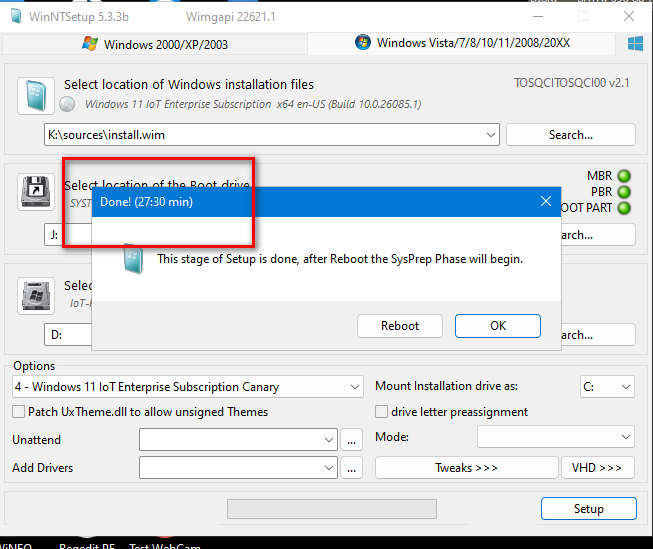Click the Windows logo icon at top right
Image resolution: width=653 pixels, height=549 pixels.
pyautogui.click(x=635, y=43)
